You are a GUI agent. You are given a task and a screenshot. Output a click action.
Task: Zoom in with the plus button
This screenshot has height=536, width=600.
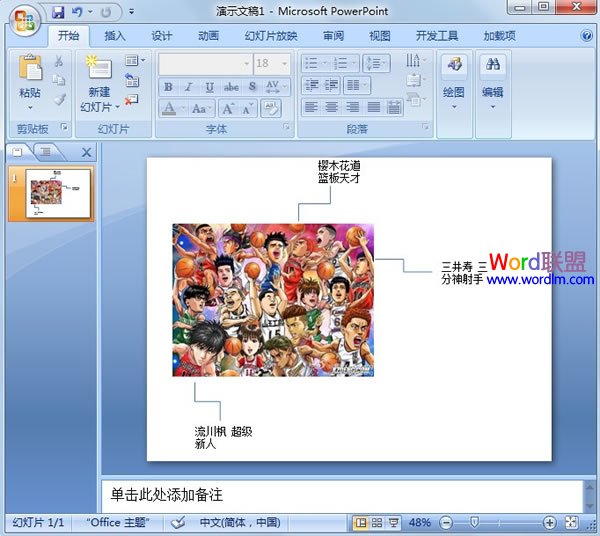[x=549, y=522]
